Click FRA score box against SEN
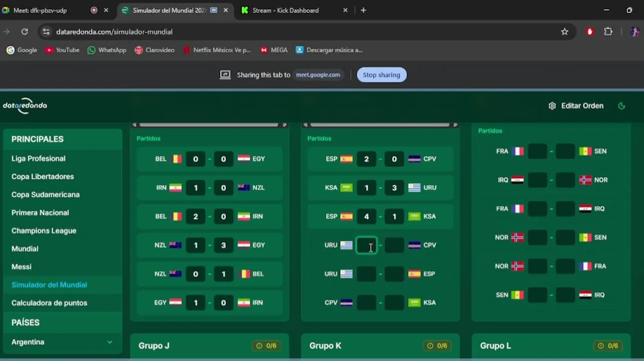This screenshot has width=644, height=361. [537, 151]
